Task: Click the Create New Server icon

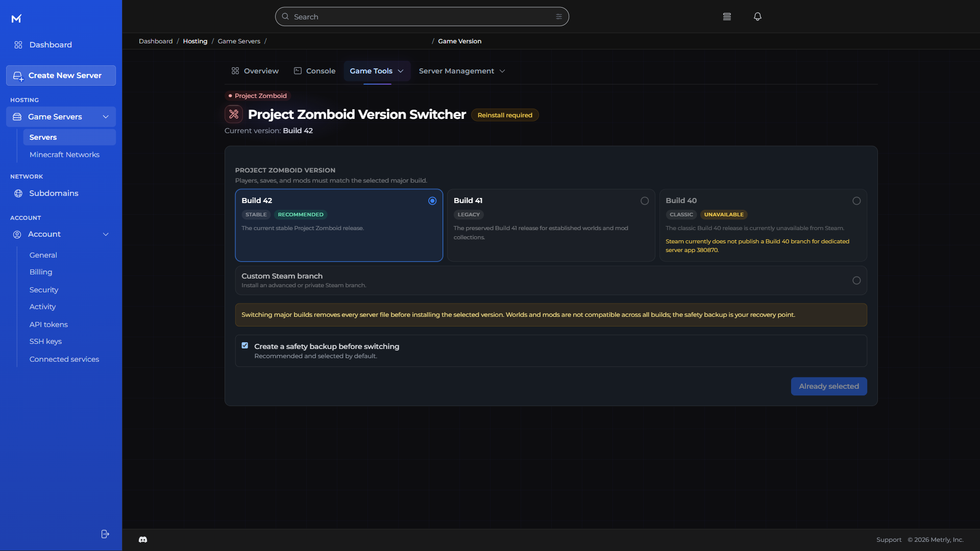Action: tap(18, 76)
